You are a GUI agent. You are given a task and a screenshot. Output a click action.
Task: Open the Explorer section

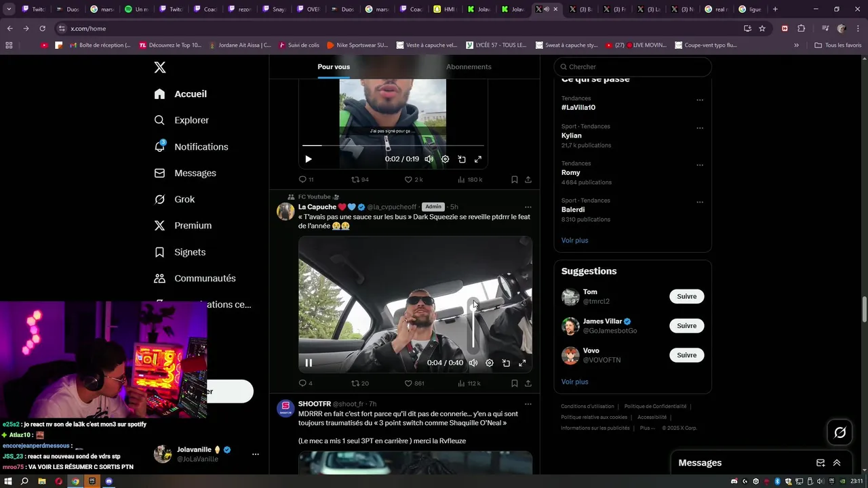click(x=182, y=120)
